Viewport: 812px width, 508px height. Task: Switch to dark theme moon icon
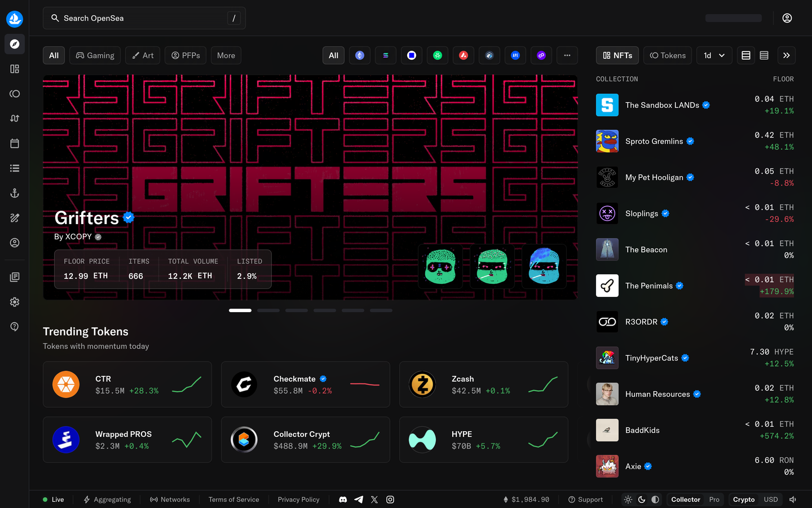(642, 500)
